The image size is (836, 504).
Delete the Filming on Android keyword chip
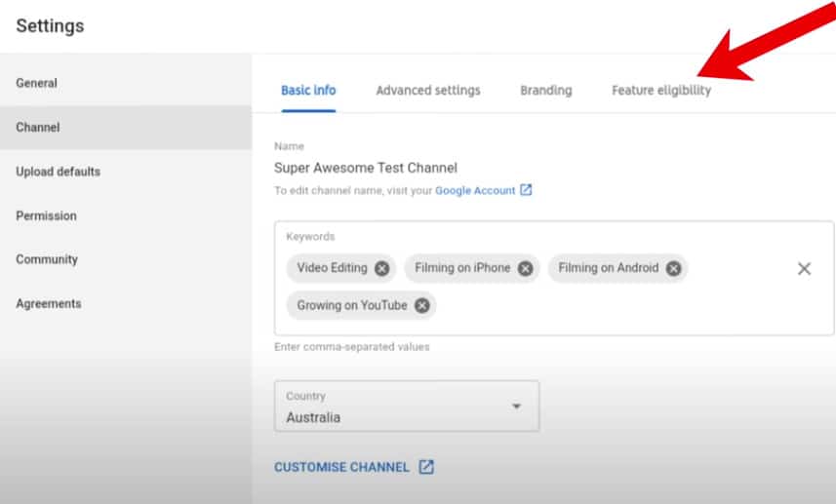(673, 268)
